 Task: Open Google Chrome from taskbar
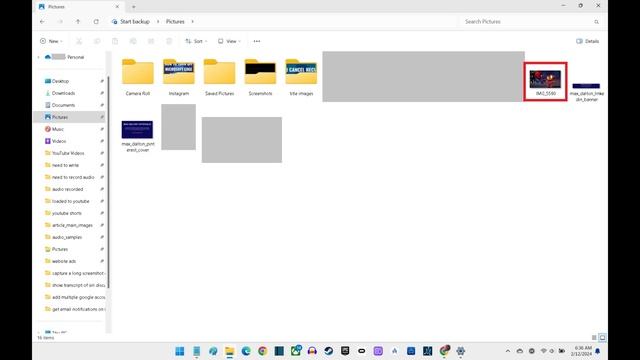tap(262, 351)
